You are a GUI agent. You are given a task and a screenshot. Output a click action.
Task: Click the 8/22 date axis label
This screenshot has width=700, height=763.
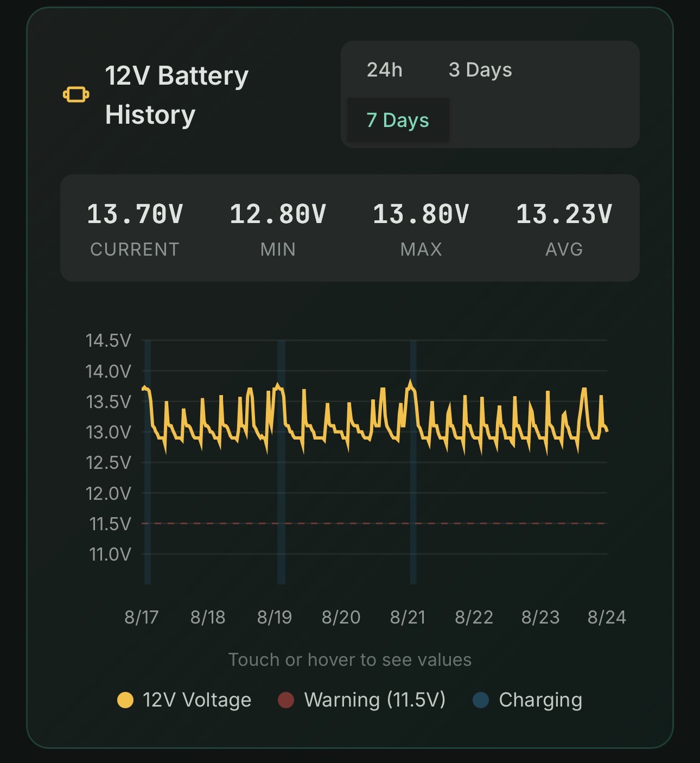(x=474, y=617)
